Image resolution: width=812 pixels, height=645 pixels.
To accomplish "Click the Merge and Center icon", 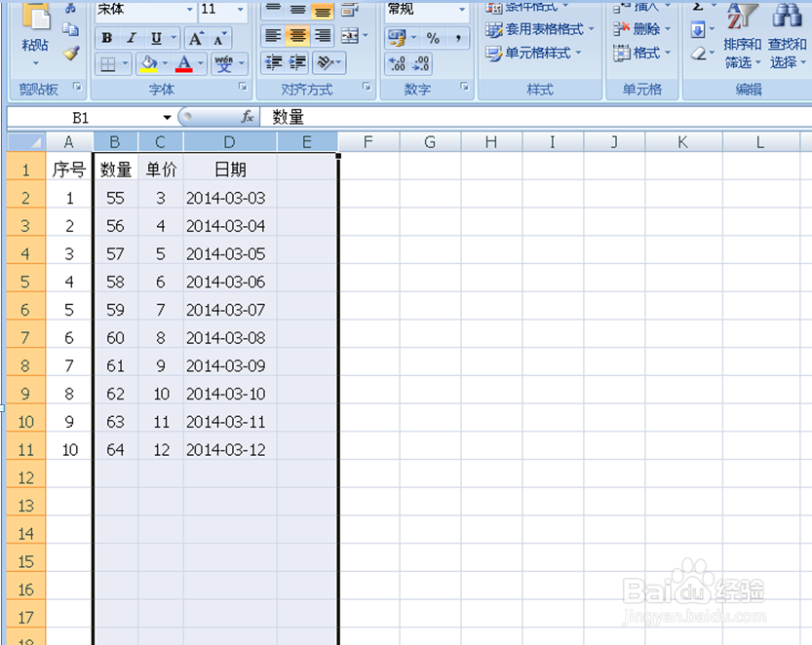I will [350, 36].
